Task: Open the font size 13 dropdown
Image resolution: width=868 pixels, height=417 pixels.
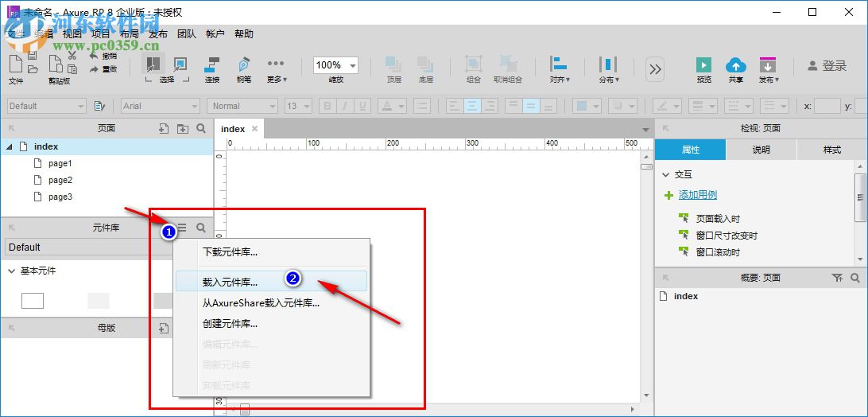Action: pos(298,106)
